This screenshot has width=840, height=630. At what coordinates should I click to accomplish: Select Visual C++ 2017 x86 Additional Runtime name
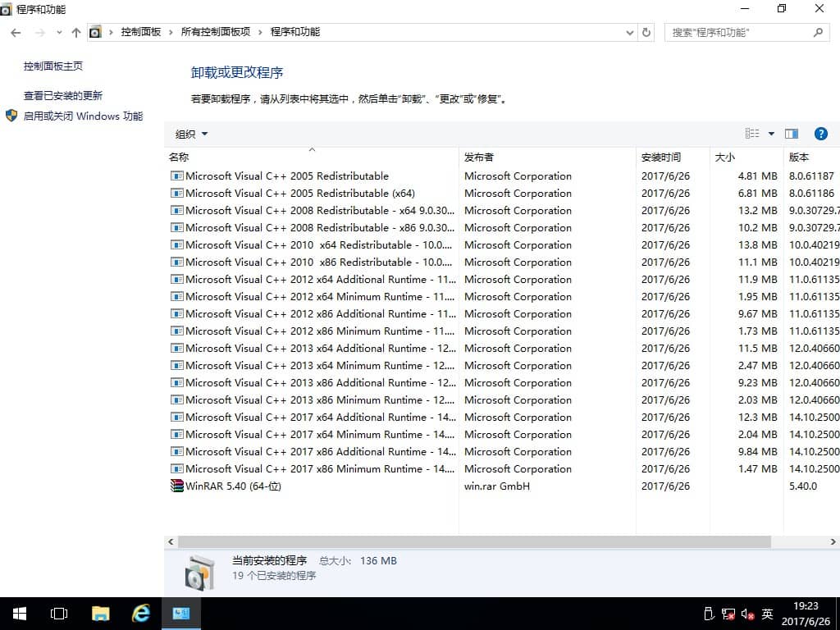click(x=321, y=452)
